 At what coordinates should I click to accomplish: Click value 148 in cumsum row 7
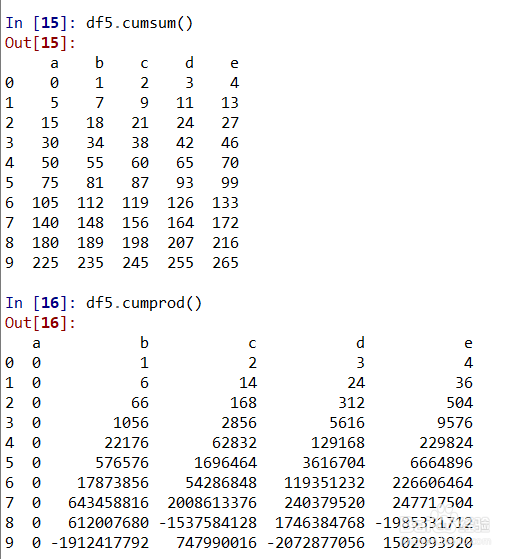pos(90,223)
